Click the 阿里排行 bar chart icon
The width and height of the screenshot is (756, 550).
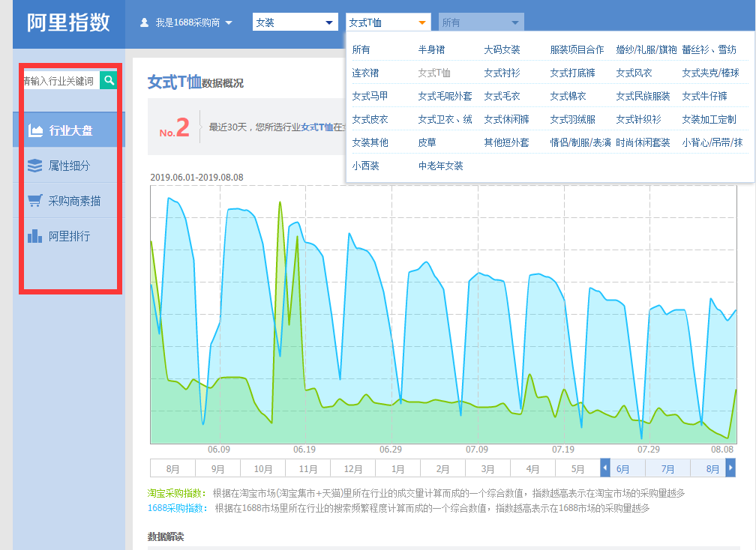click(34, 236)
